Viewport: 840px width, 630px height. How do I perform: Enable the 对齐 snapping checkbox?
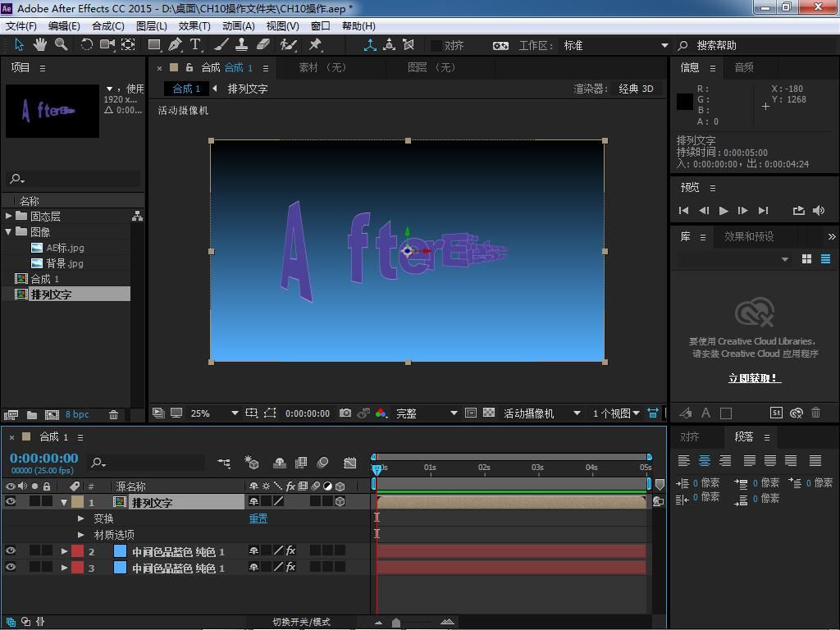pyautogui.click(x=436, y=46)
